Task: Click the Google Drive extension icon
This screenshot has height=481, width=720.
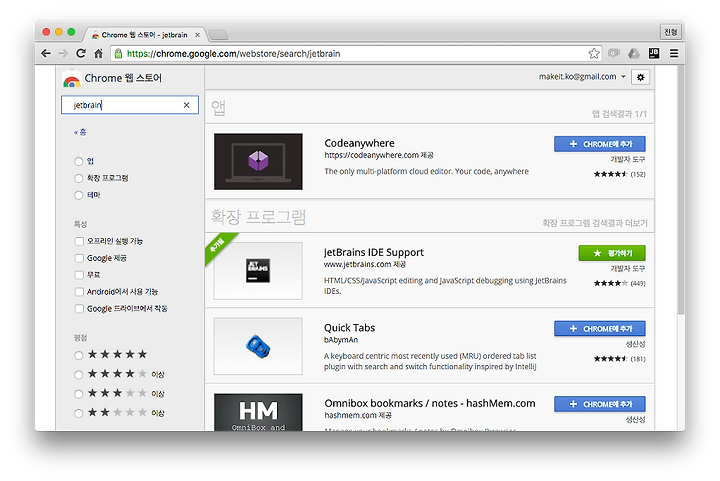Action: (x=634, y=53)
